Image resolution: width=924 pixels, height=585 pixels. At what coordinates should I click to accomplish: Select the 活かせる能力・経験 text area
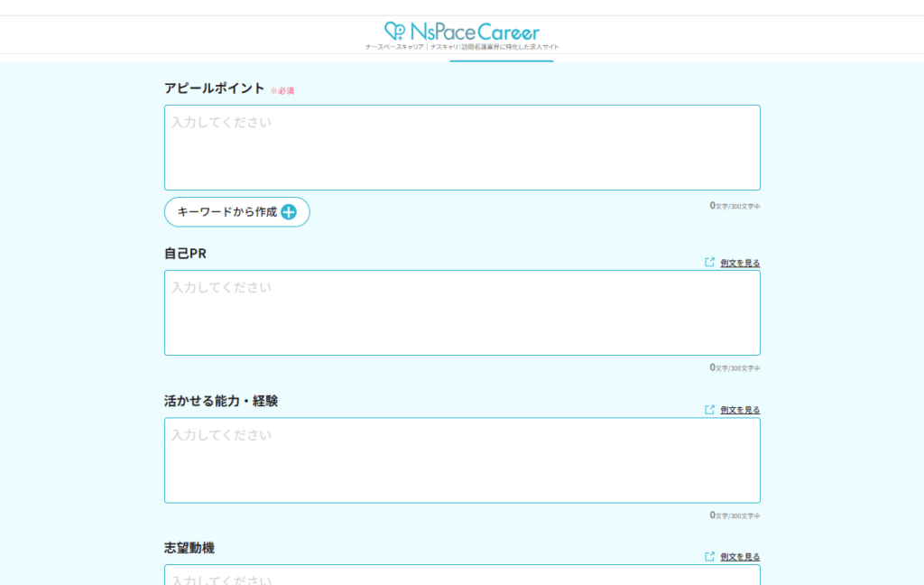coord(462,460)
